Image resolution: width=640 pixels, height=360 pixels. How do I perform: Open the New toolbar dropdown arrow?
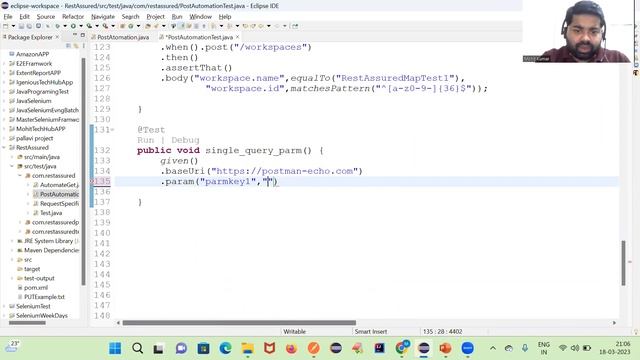tap(13, 26)
